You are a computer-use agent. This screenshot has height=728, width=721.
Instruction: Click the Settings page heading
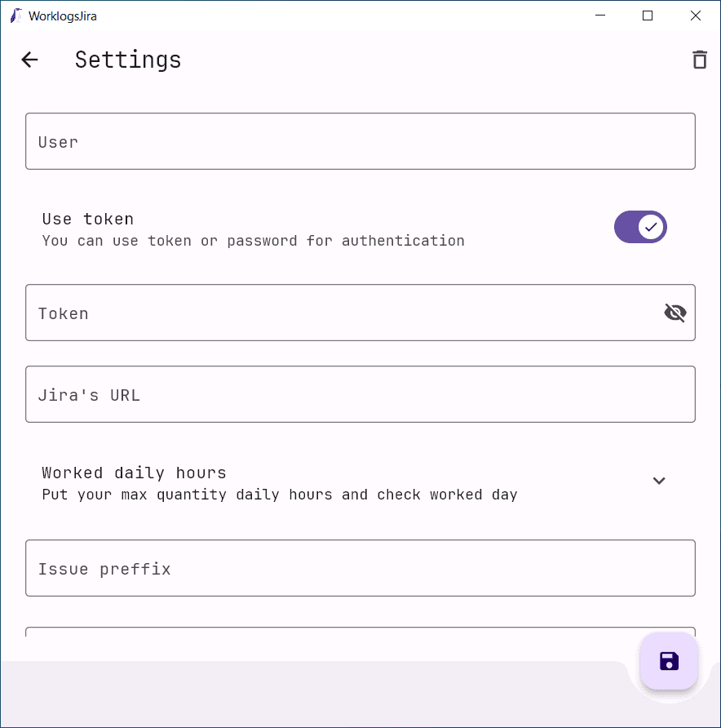[128, 60]
